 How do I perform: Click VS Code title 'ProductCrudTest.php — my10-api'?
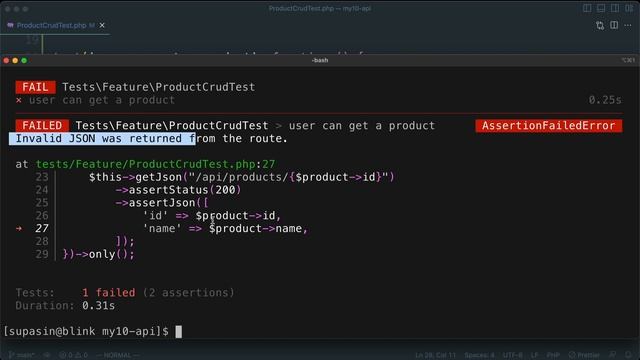320,8
